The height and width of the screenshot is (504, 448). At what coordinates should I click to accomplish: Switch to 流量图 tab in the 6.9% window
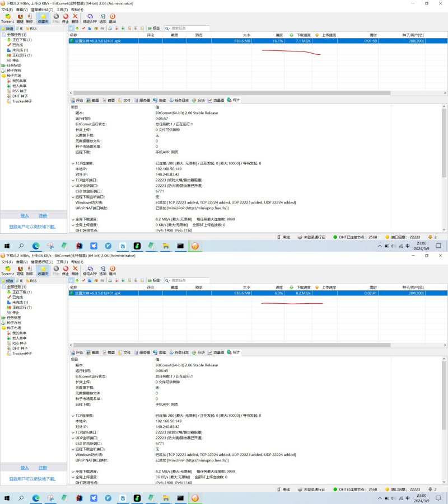216,352
